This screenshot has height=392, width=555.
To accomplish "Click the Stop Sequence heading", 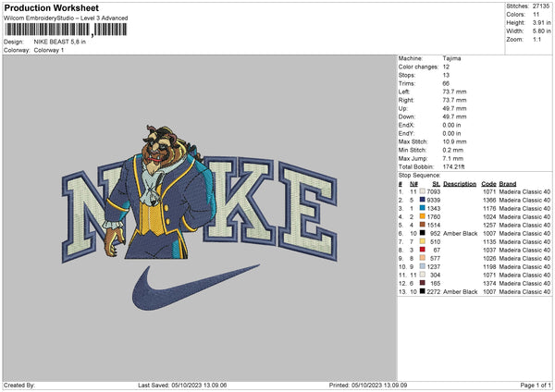I will (x=419, y=176).
